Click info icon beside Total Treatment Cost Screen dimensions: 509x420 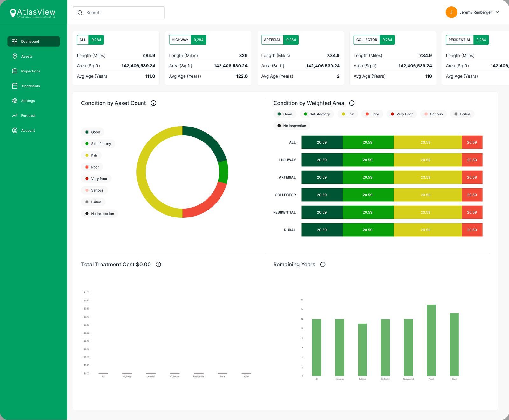coord(158,265)
